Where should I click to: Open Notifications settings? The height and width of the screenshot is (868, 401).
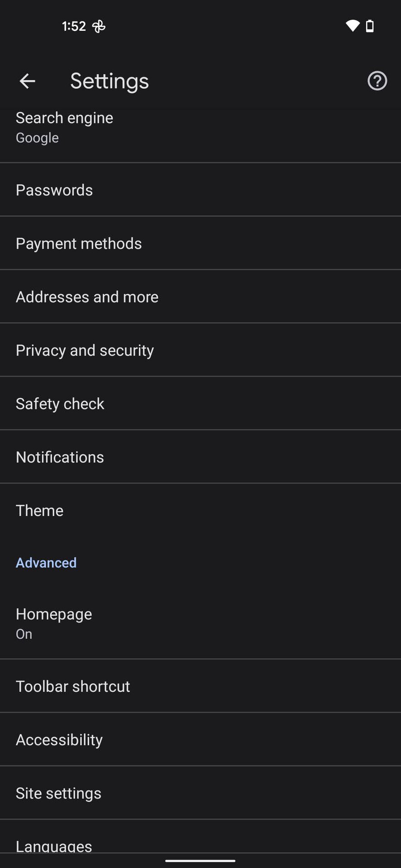pyautogui.click(x=200, y=457)
